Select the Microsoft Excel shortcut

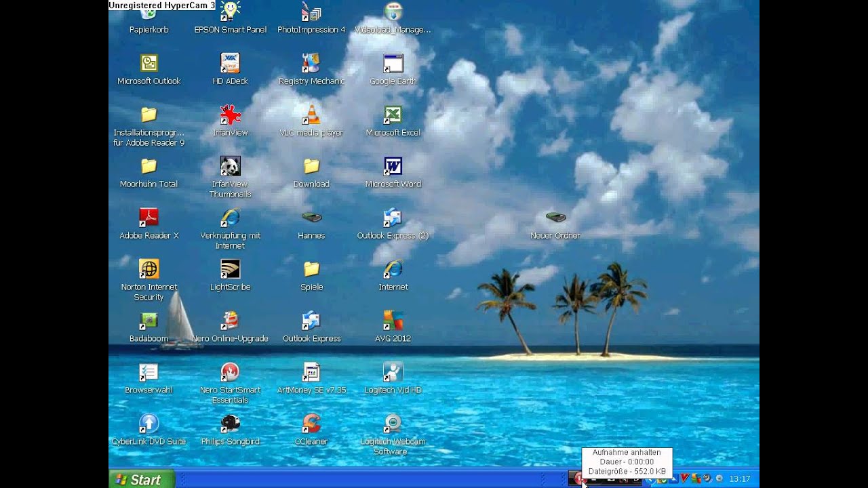click(393, 115)
